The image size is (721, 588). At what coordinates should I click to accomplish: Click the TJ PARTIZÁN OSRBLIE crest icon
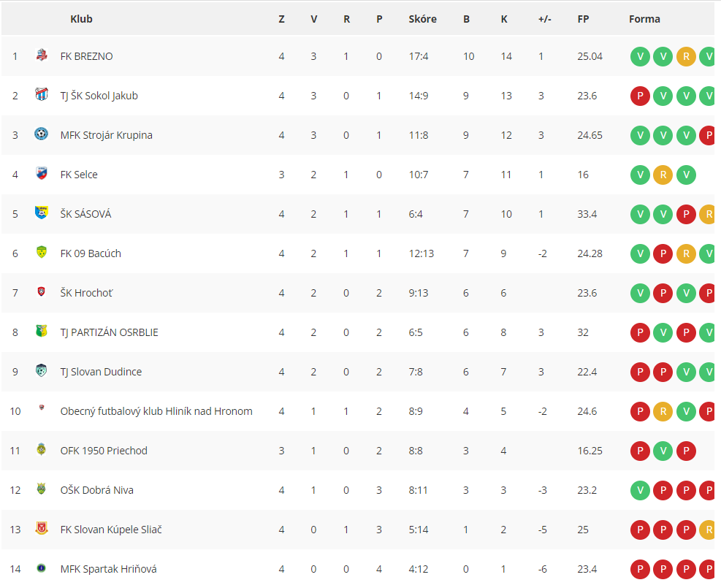point(42,331)
